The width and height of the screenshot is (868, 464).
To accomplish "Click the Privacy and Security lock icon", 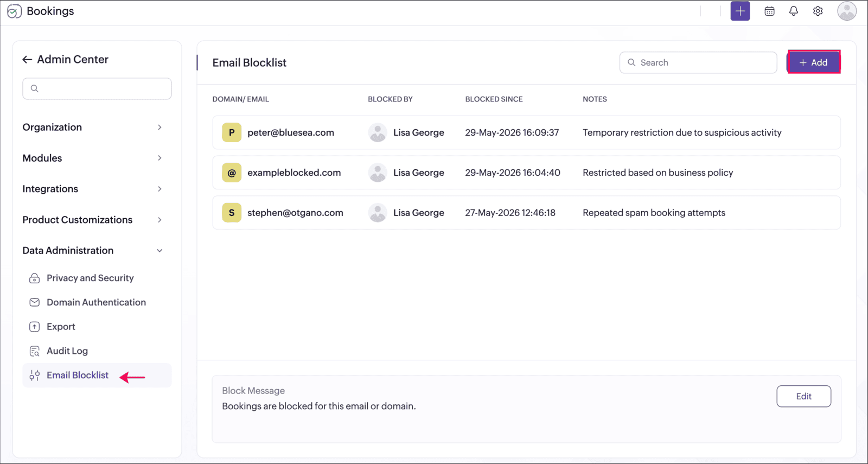I will pyautogui.click(x=34, y=278).
